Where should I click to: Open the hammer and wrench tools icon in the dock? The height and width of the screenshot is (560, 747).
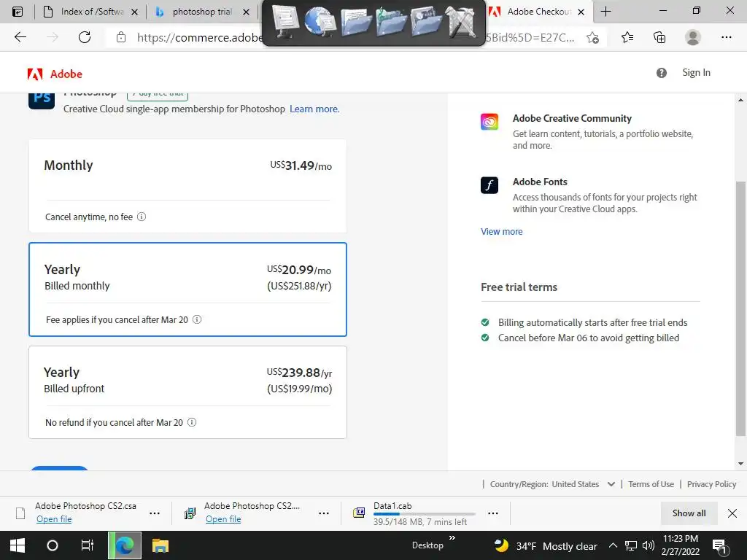pos(461,23)
